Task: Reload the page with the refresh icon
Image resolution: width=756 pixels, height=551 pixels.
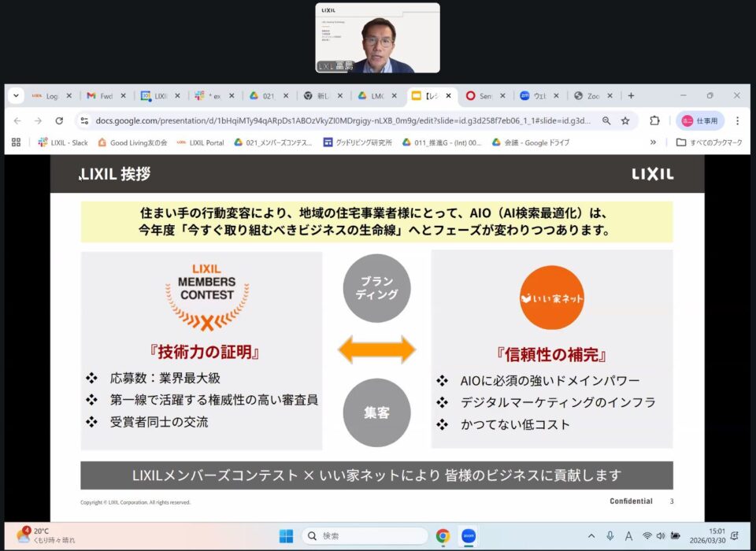Action: (59, 120)
